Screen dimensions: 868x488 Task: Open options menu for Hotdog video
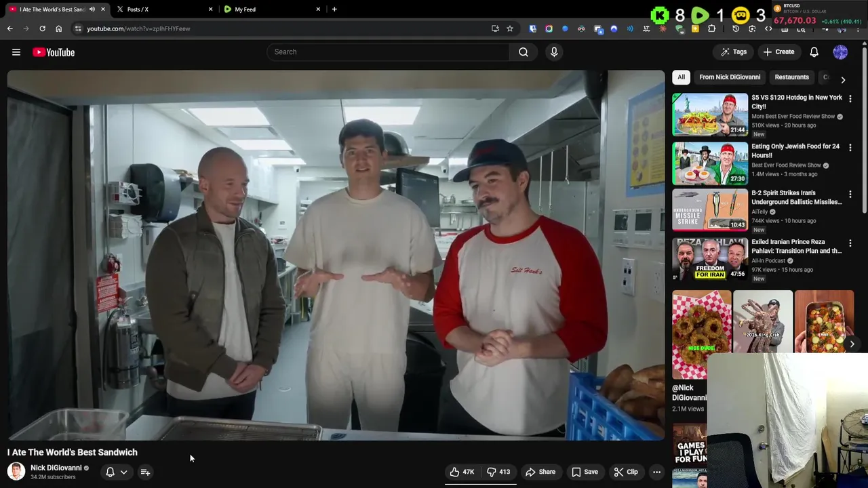click(x=850, y=99)
